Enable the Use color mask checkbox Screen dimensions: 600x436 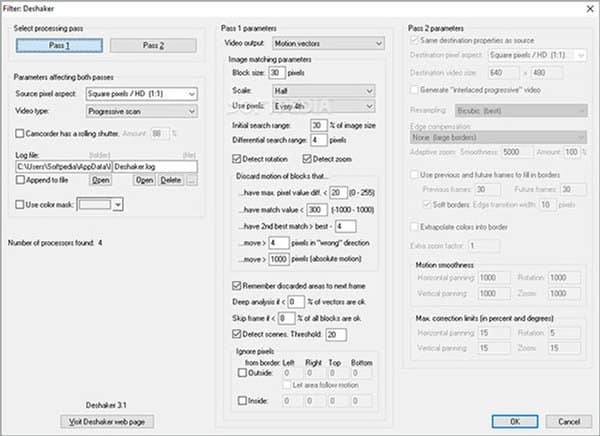[x=21, y=204]
